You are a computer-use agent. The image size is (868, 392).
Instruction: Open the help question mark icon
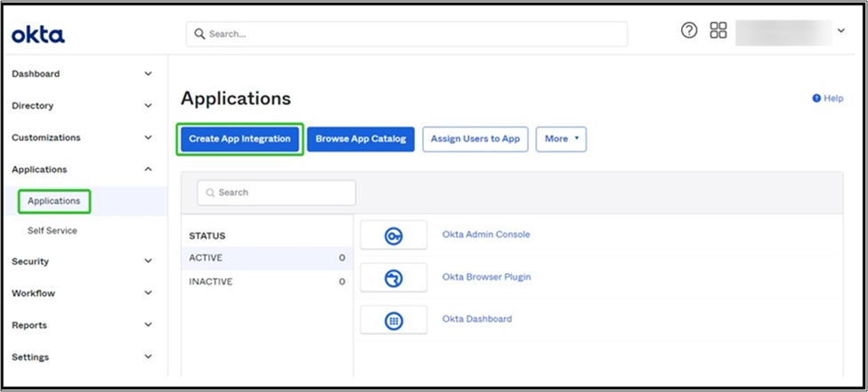pyautogui.click(x=689, y=30)
